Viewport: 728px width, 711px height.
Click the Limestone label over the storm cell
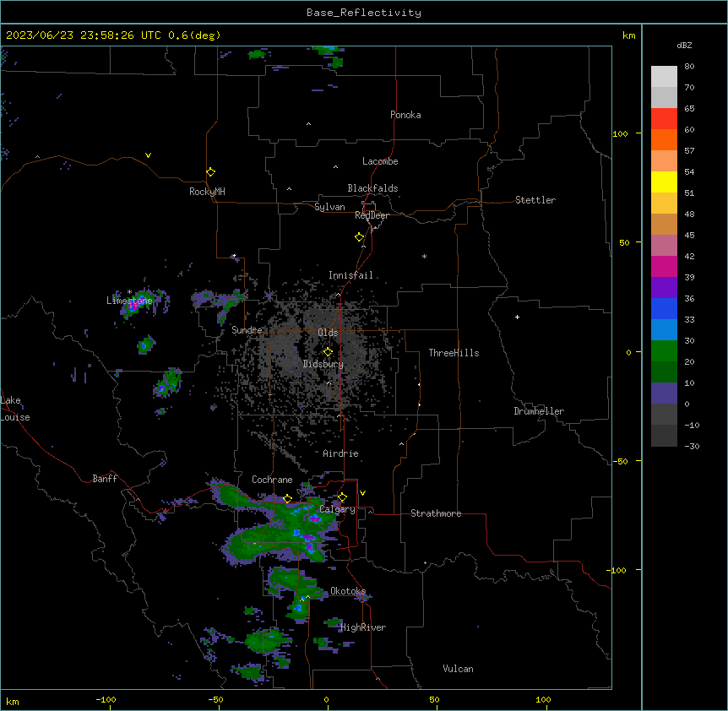129,301
